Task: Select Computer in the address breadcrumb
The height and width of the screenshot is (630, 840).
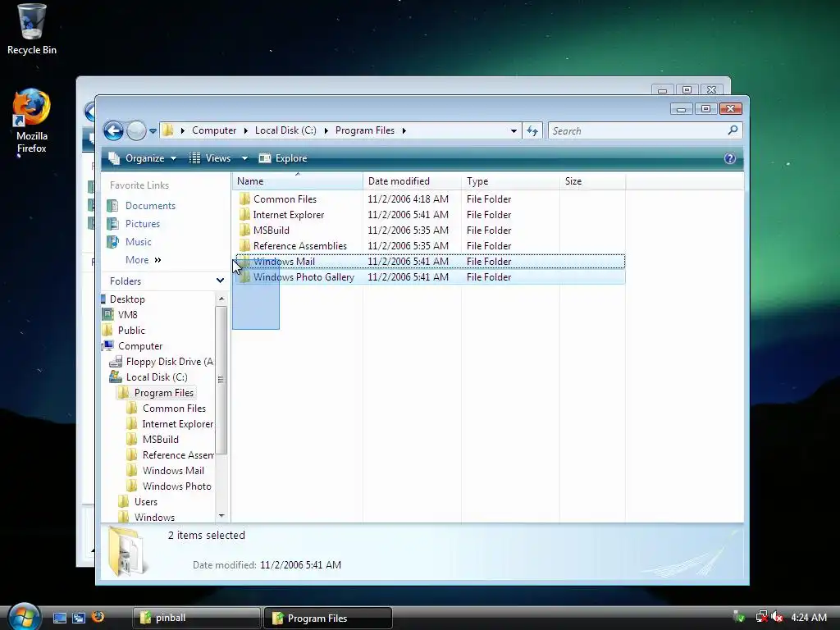Action: coord(214,130)
